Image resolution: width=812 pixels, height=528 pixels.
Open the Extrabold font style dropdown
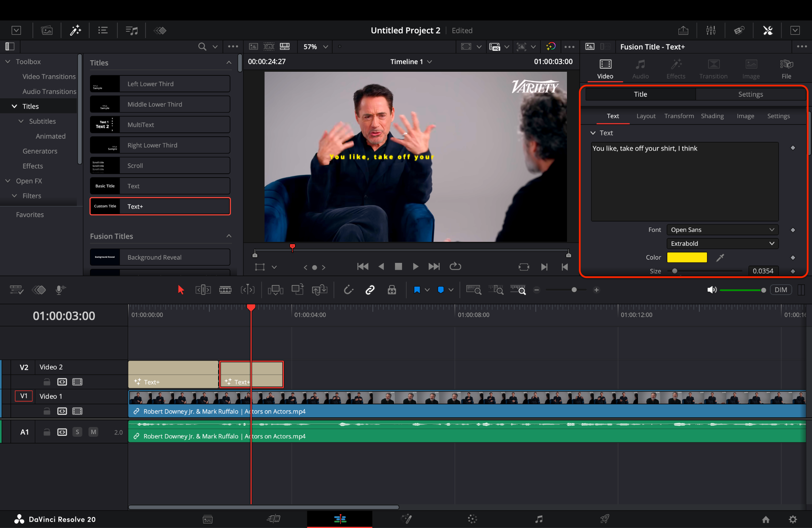(x=722, y=243)
